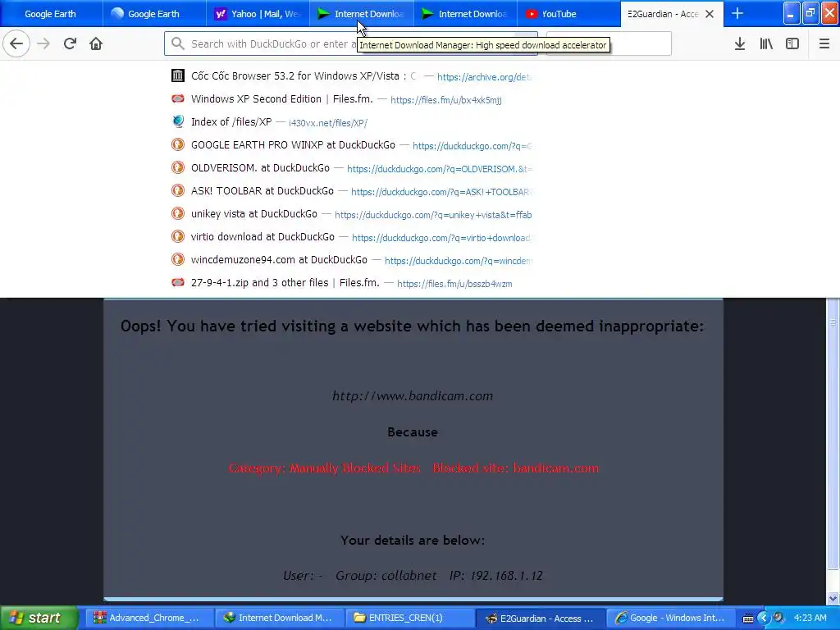Click DuckDuckGo icon beside unikey vista suggestion
840x630 pixels.
pos(178,214)
